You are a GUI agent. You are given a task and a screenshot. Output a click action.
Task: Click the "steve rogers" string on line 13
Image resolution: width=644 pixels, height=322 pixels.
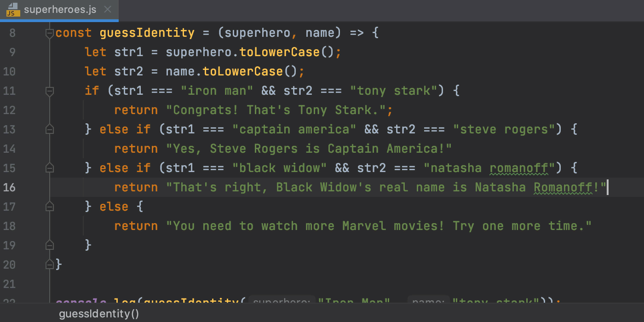coord(504,130)
